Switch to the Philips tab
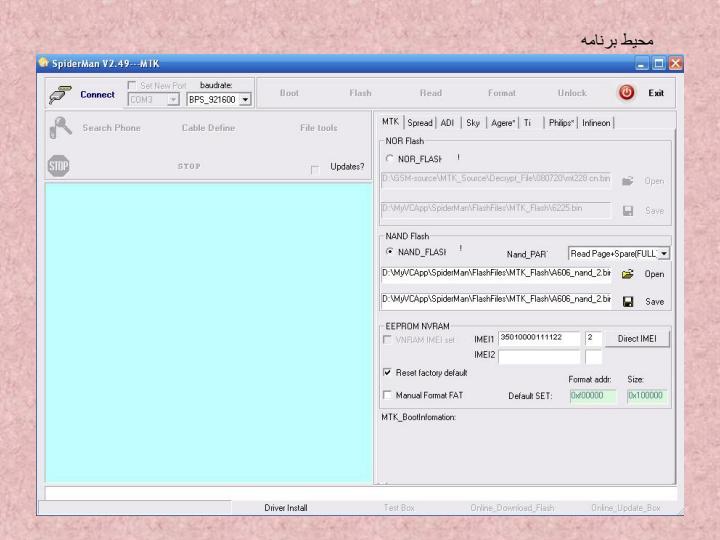The image size is (720, 540). [561, 123]
